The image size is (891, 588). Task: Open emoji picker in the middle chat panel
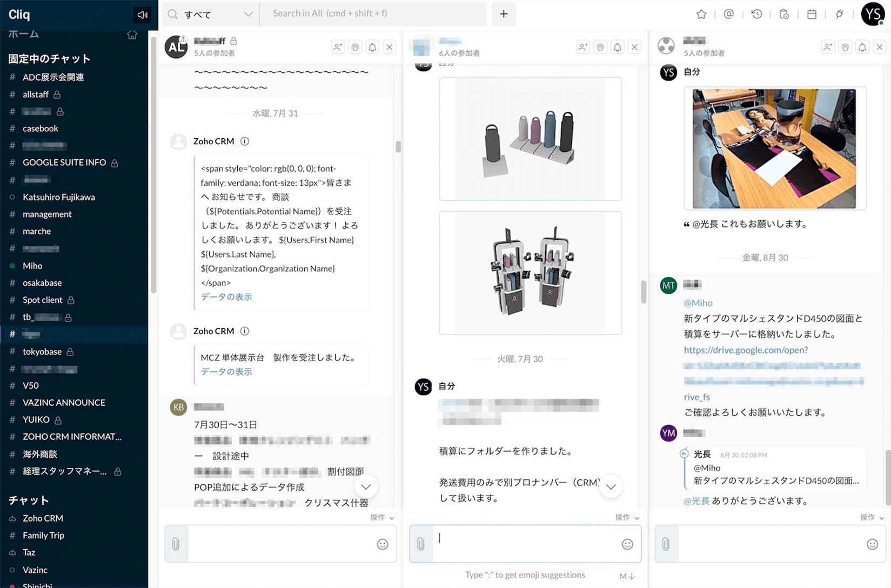click(627, 544)
